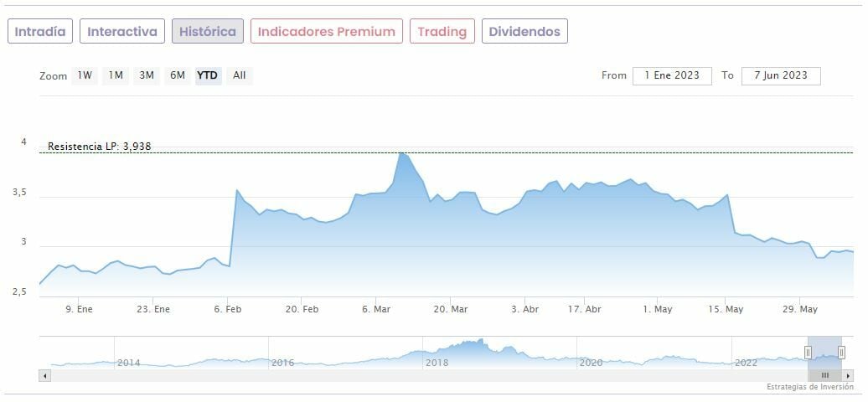Click the To date field
Image resolution: width=868 pixels, height=402 pixels.
[780, 75]
